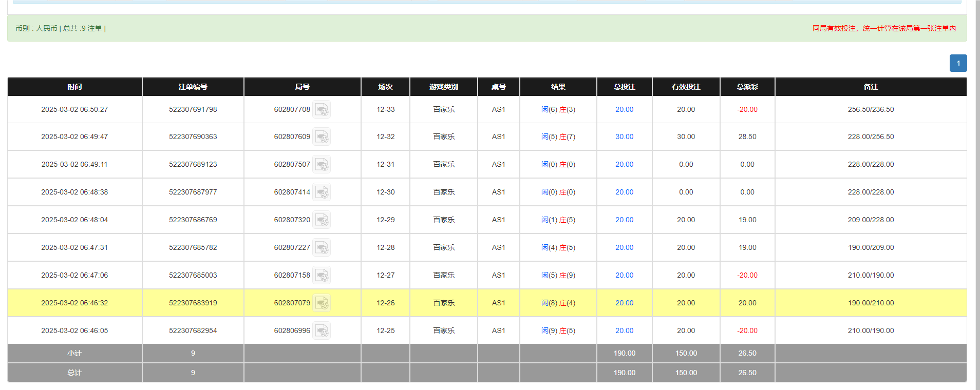Open video replay icon for round 602807609

tap(322, 137)
